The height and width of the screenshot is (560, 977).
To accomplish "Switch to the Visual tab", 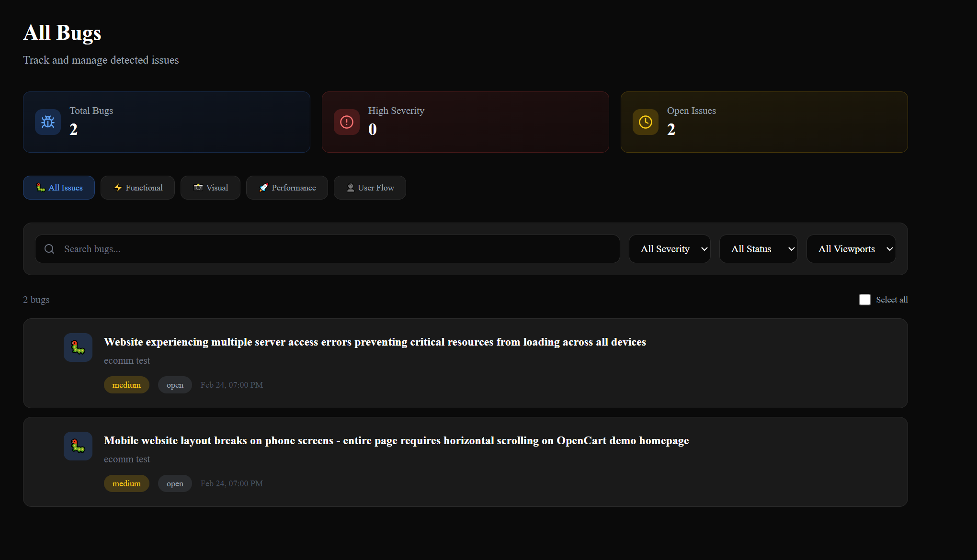I will click(210, 188).
